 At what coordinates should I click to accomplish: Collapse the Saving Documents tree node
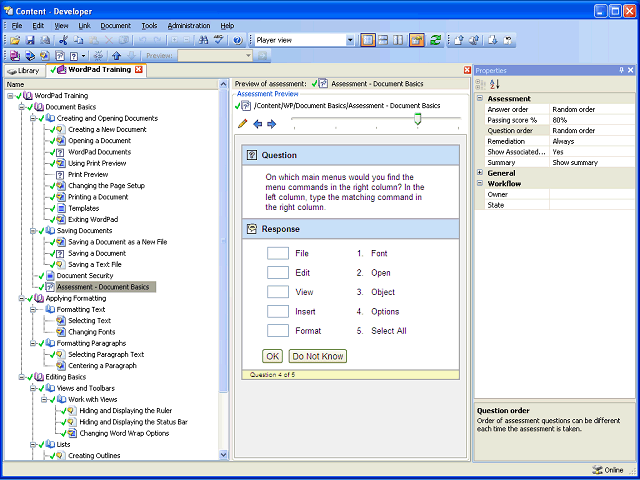click(x=33, y=231)
